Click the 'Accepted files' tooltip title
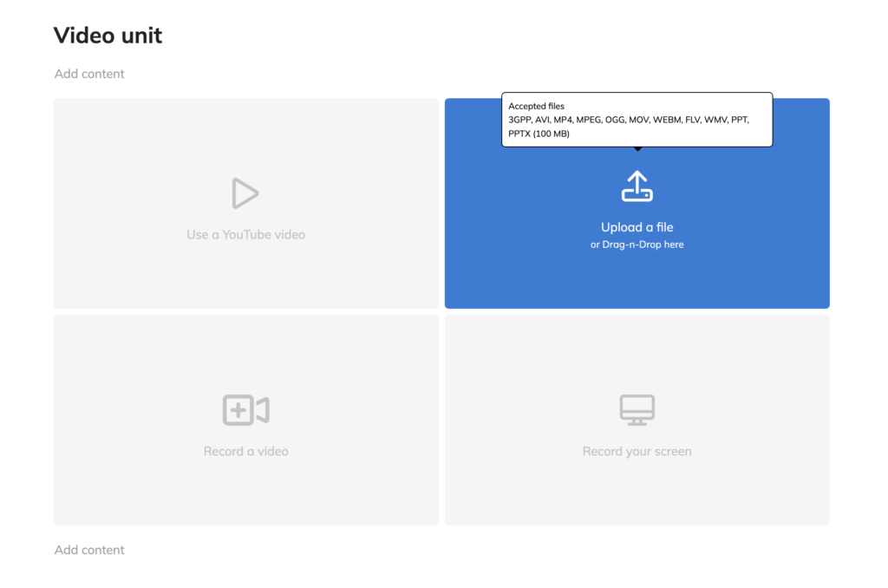Image resolution: width=888 pixels, height=588 pixels. tap(536, 106)
